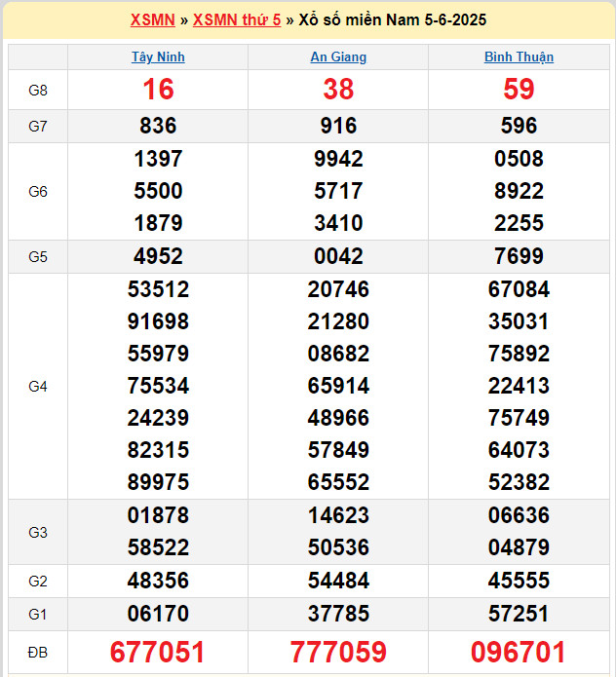This screenshot has height=677, width=616.
Task: Click G3 number 01878
Action: coord(158,515)
